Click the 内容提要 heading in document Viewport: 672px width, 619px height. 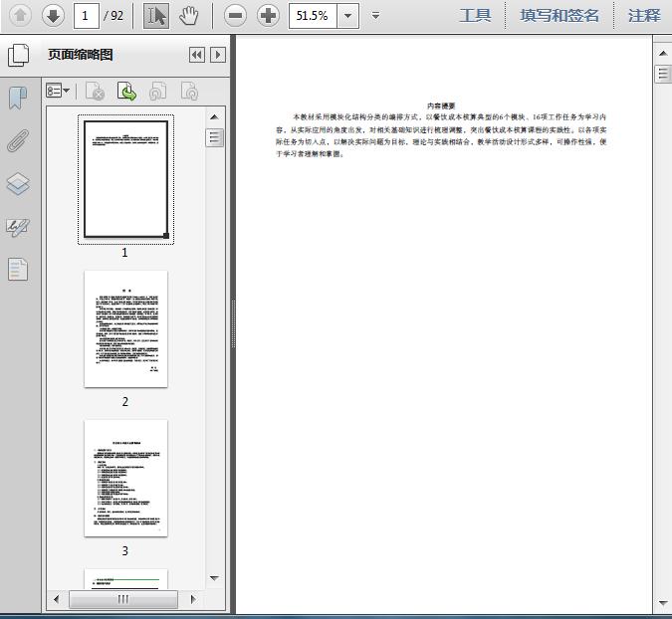pos(441,105)
